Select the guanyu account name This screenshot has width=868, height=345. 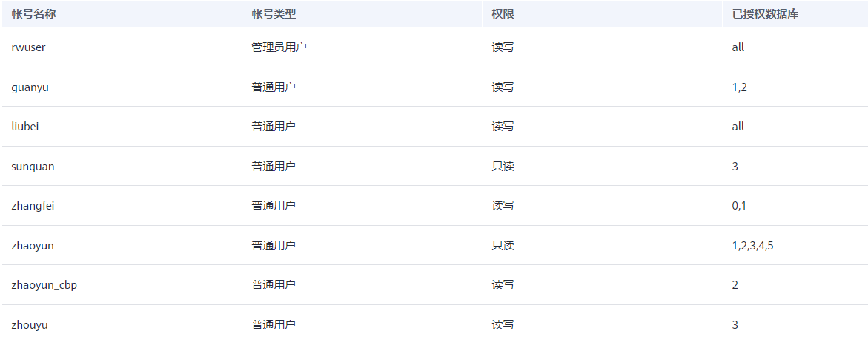click(x=30, y=87)
